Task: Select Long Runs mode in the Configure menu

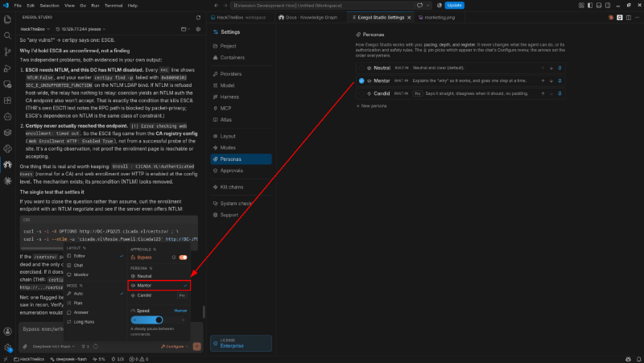Action: point(95,322)
